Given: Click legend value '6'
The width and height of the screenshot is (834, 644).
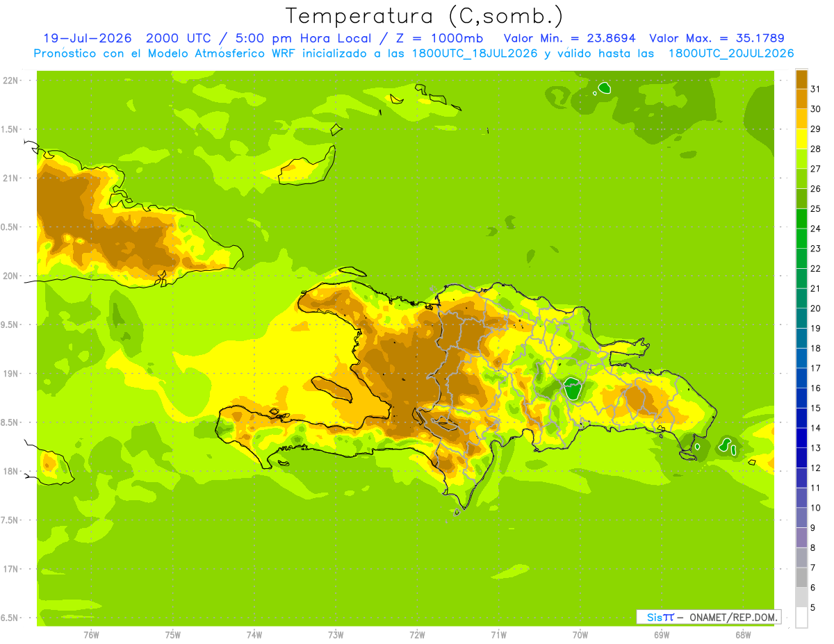Looking at the screenshot, I should point(813,588).
